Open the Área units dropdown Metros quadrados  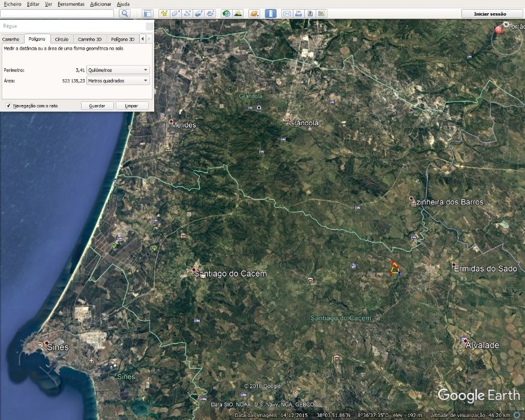click(x=118, y=81)
